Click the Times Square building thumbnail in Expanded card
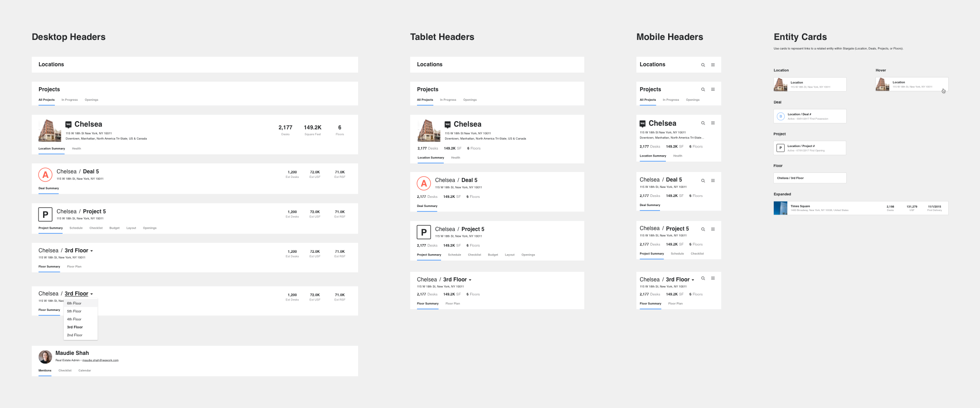 coord(781,208)
